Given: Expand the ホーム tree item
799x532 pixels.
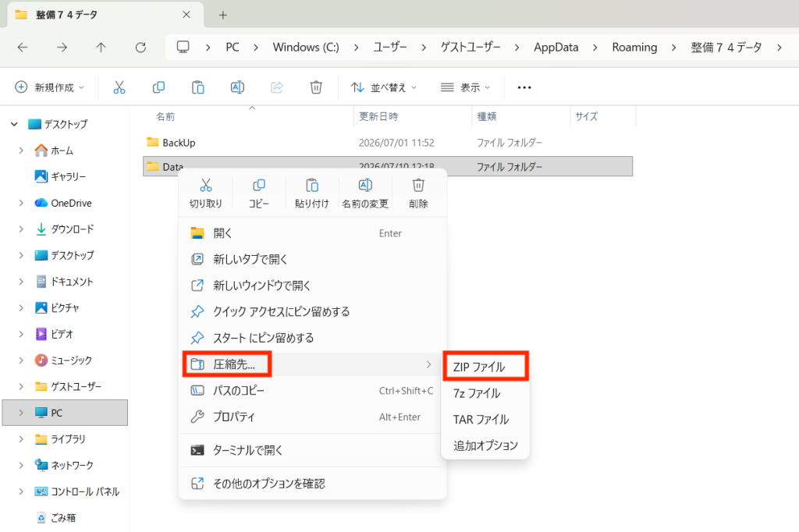Looking at the screenshot, I should (21, 151).
